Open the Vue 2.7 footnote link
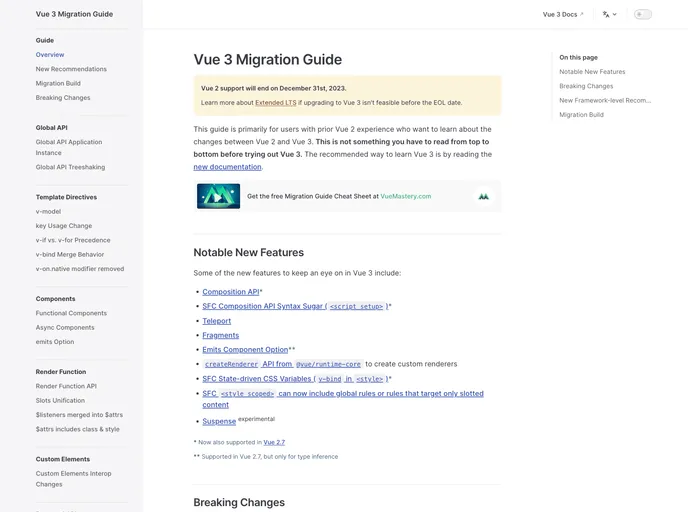Image resolution: width=688 pixels, height=512 pixels. pyautogui.click(x=274, y=443)
